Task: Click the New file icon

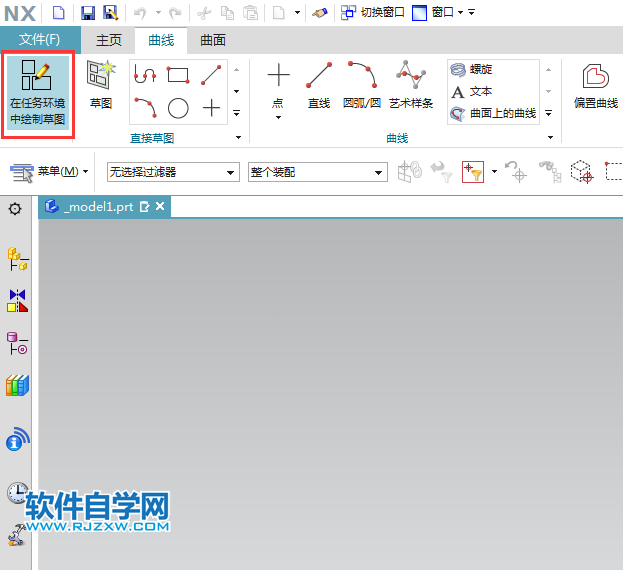Action: 59,13
